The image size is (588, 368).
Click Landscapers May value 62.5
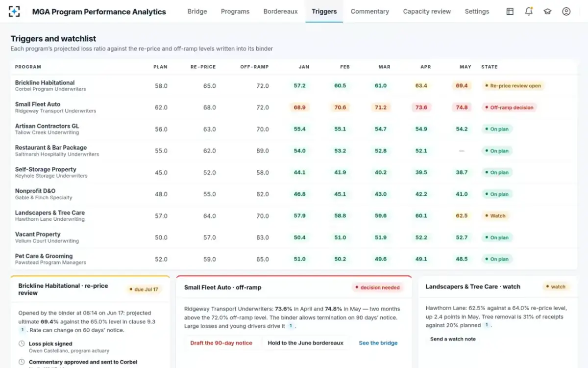[462, 216]
